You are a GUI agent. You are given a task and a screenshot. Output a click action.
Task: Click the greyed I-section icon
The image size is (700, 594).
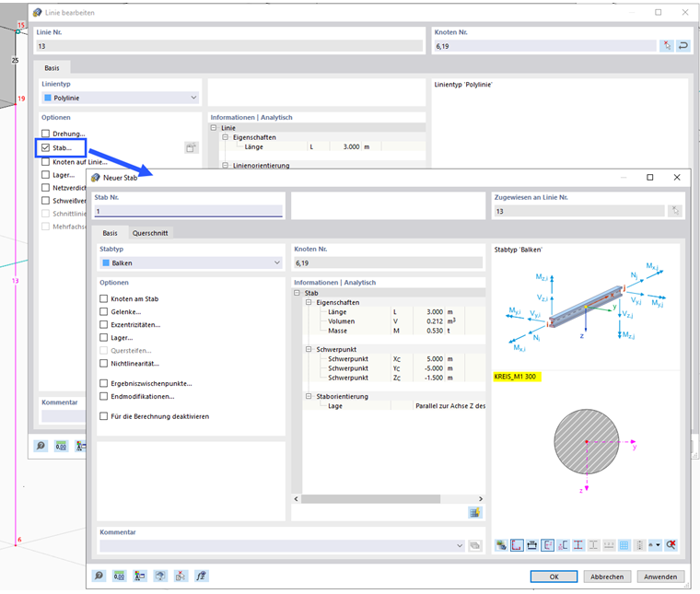click(593, 545)
